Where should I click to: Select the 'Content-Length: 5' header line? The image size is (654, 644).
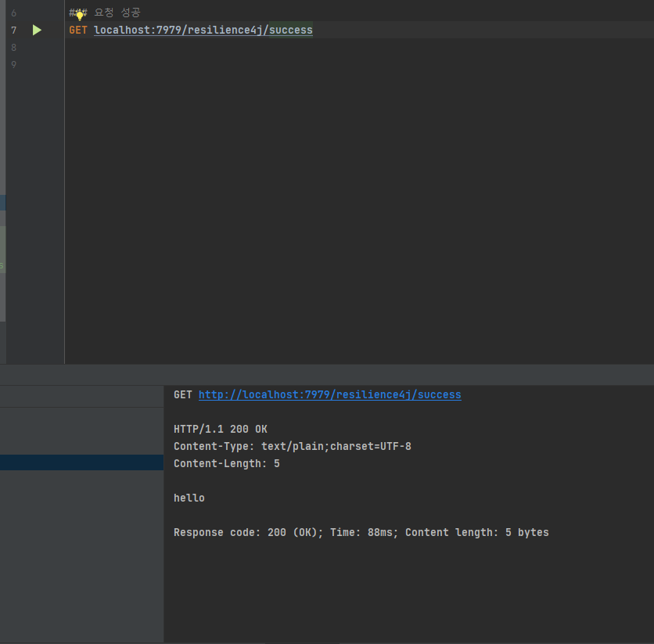[227, 463]
